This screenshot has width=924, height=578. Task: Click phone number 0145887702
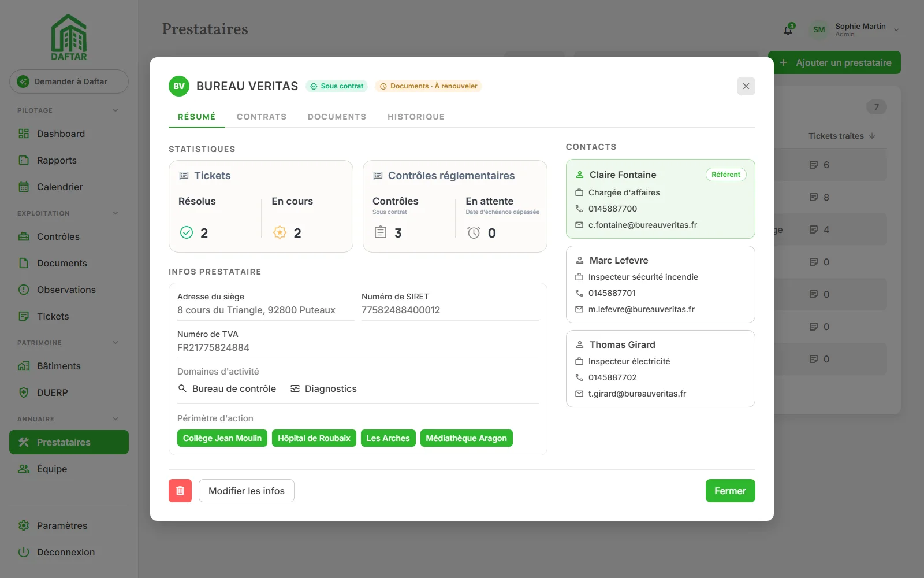pyautogui.click(x=613, y=377)
